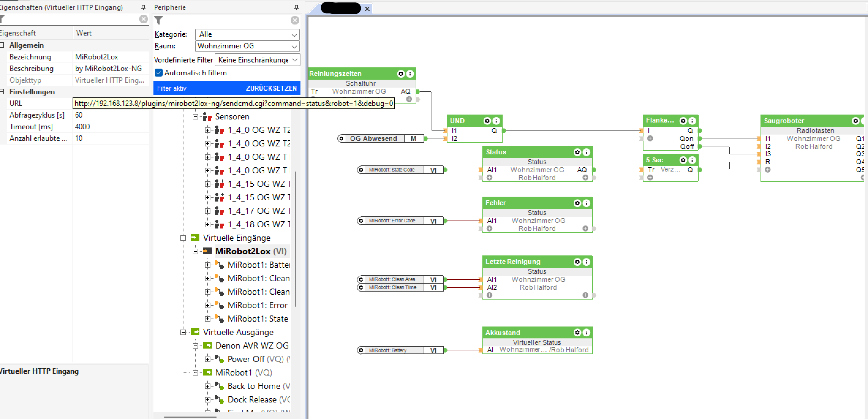Collapse the Allgemein property group
The image size is (868, 419).
(x=2, y=45)
